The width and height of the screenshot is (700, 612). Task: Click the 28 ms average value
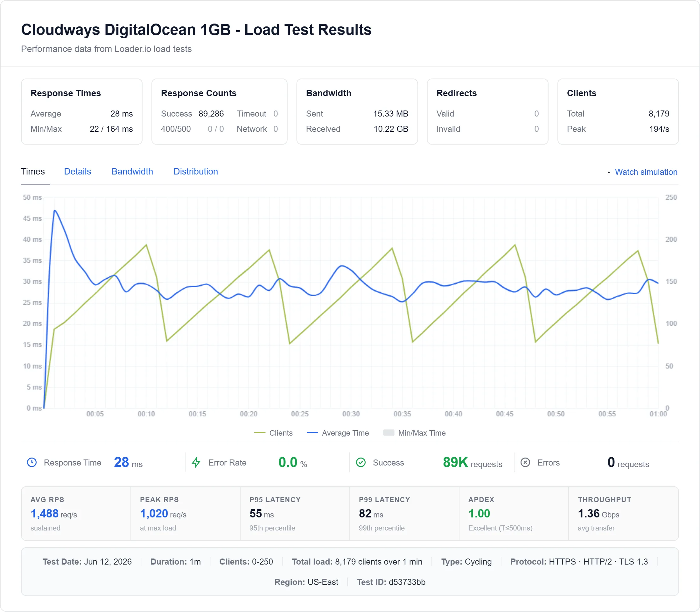[122, 114]
